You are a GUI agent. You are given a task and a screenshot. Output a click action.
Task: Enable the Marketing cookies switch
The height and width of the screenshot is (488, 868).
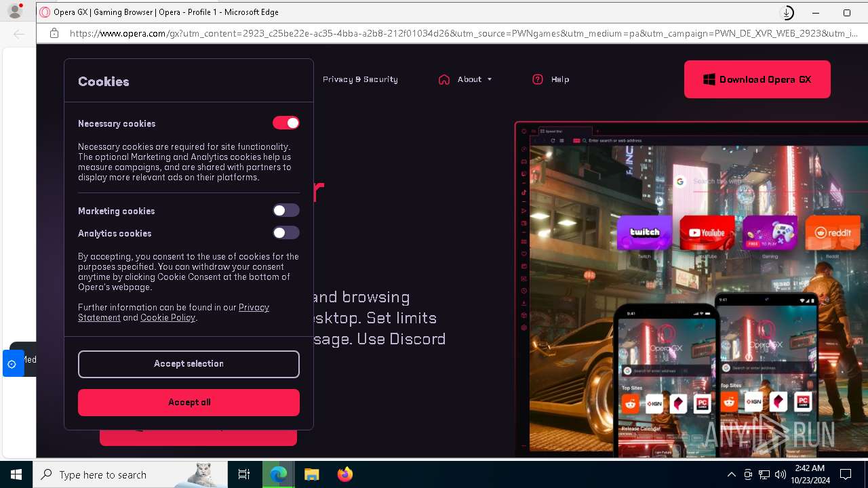coord(286,210)
